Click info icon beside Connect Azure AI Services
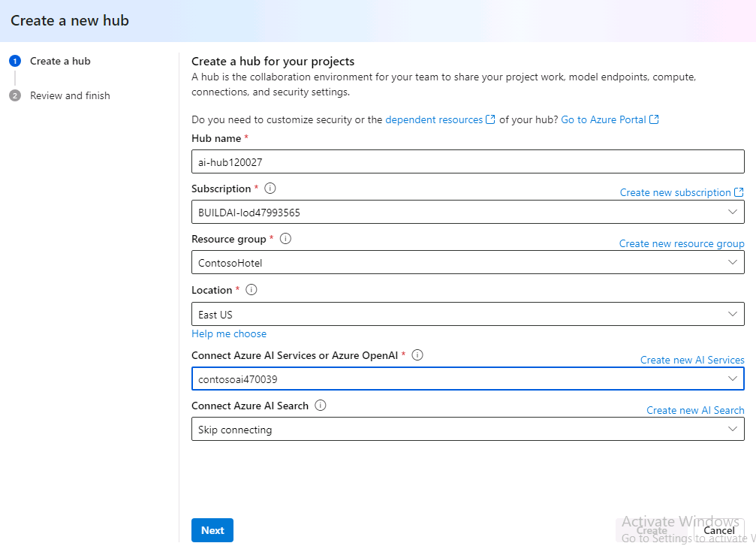 tap(417, 355)
